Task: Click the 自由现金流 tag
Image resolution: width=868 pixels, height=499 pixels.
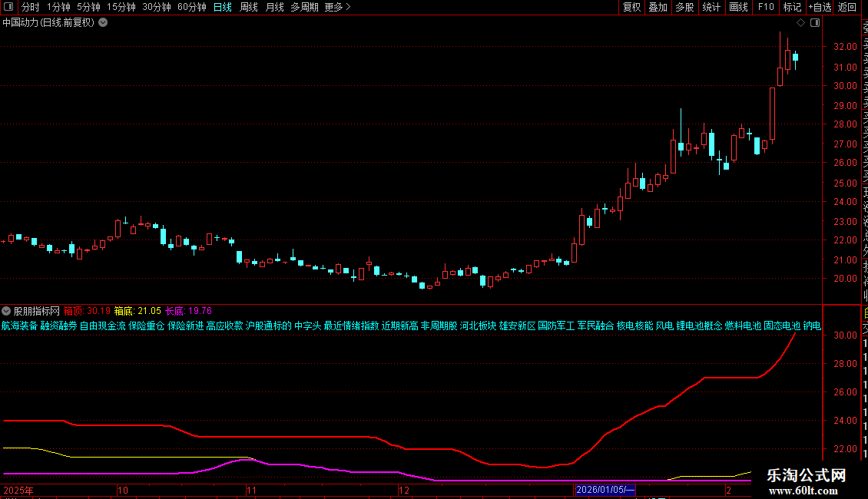Action: click(x=102, y=326)
